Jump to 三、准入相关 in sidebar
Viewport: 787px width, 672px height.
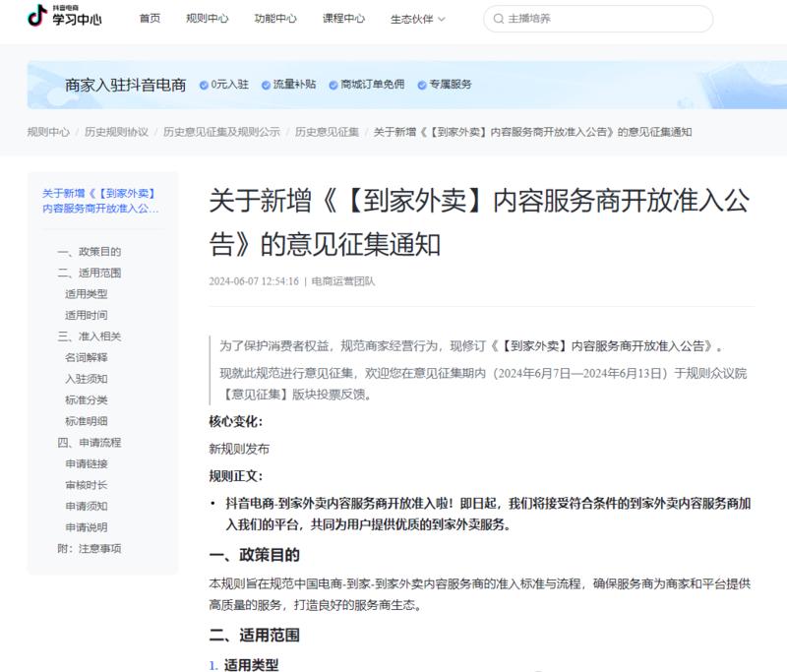90,336
